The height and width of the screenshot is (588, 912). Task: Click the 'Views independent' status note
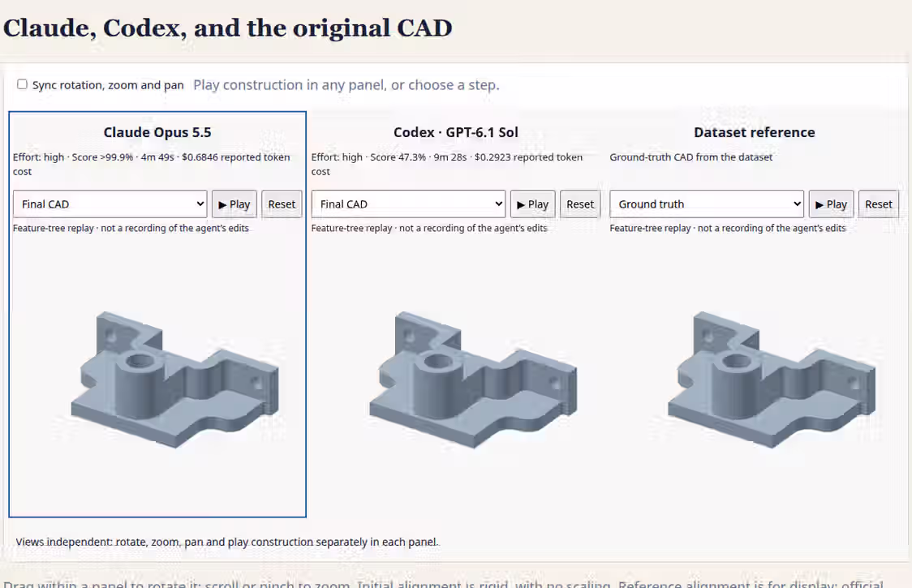227,542
